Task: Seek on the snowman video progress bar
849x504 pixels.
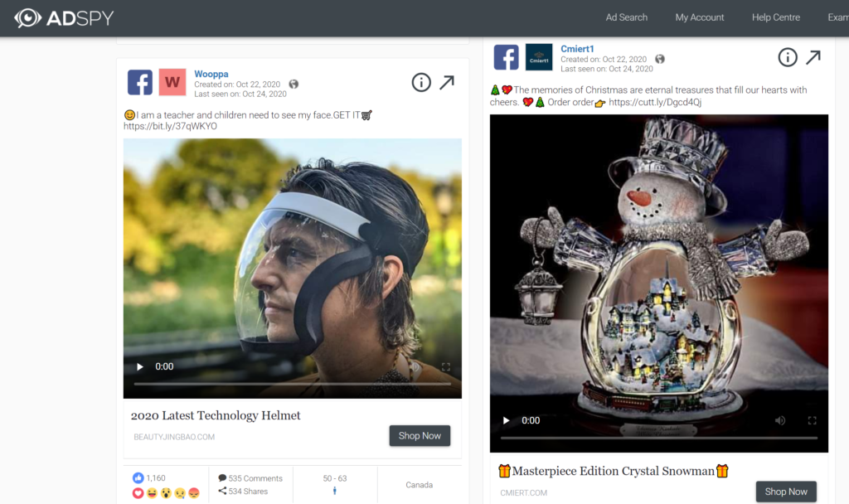Action: pyautogui.click(x=659, y=438)
